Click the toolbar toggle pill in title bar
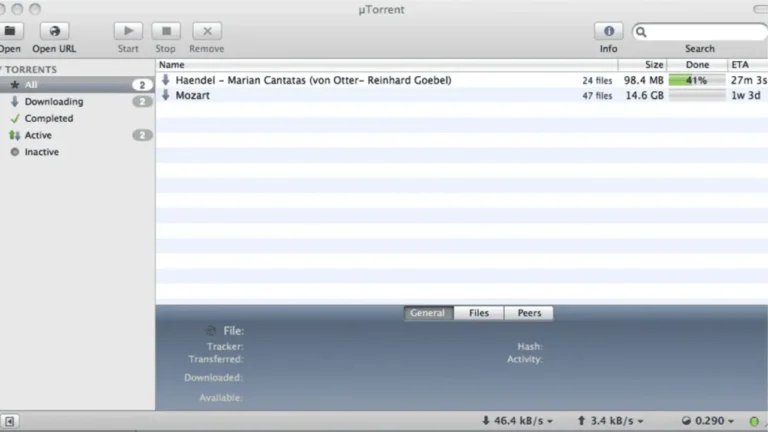Image resolution: width=768 pixels, height=432 pixels. pos(760,9)
